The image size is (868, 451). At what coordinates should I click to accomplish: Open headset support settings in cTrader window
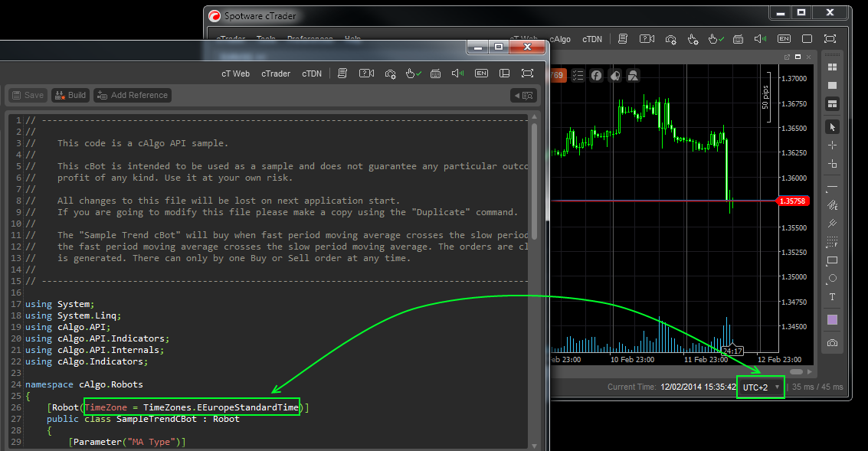(x=670, y=39)
